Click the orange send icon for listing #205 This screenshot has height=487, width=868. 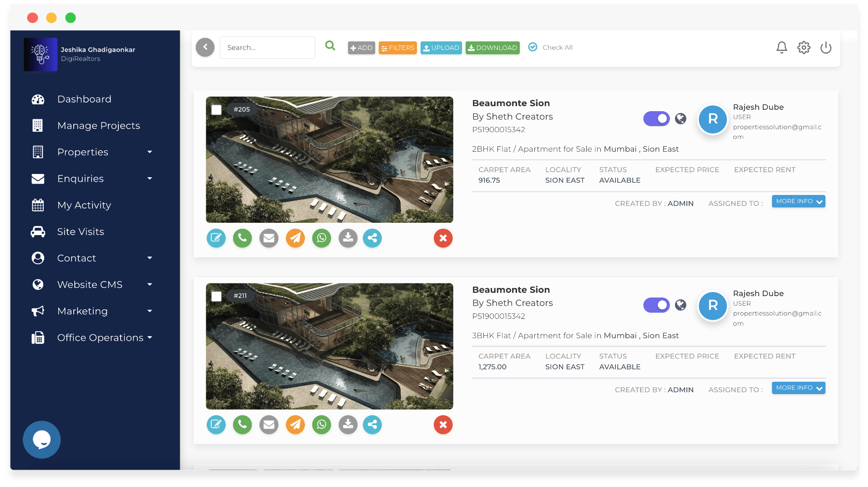(x=295, y=238)
